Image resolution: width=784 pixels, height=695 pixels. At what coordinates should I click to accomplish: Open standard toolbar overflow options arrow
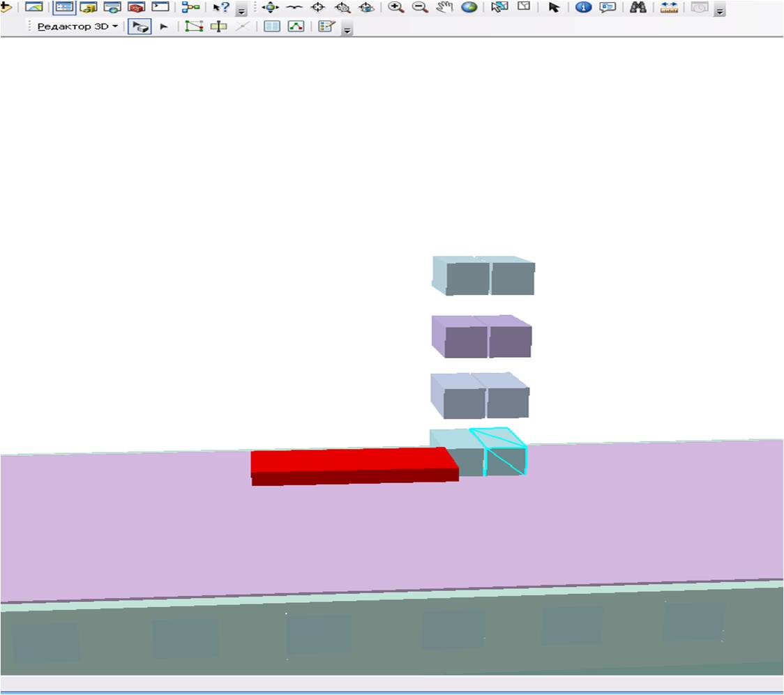[x=241, y=10]
